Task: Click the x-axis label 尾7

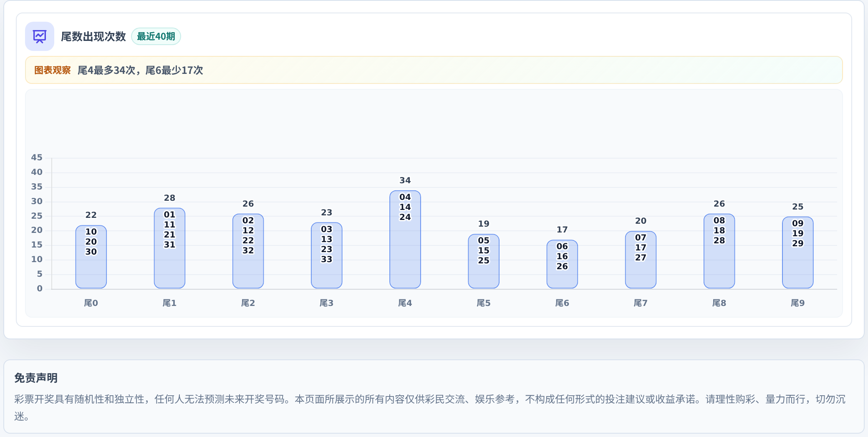Action: pyautogui.click(x=641, y=303)
